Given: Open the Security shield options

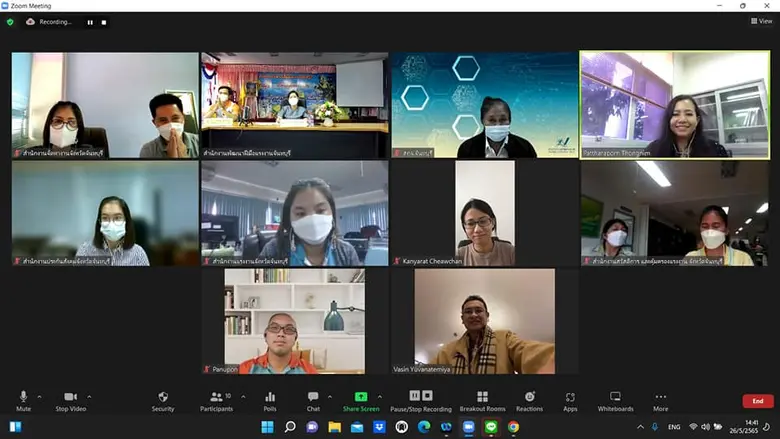Looking at the screenshot, I should coord(163,399).
